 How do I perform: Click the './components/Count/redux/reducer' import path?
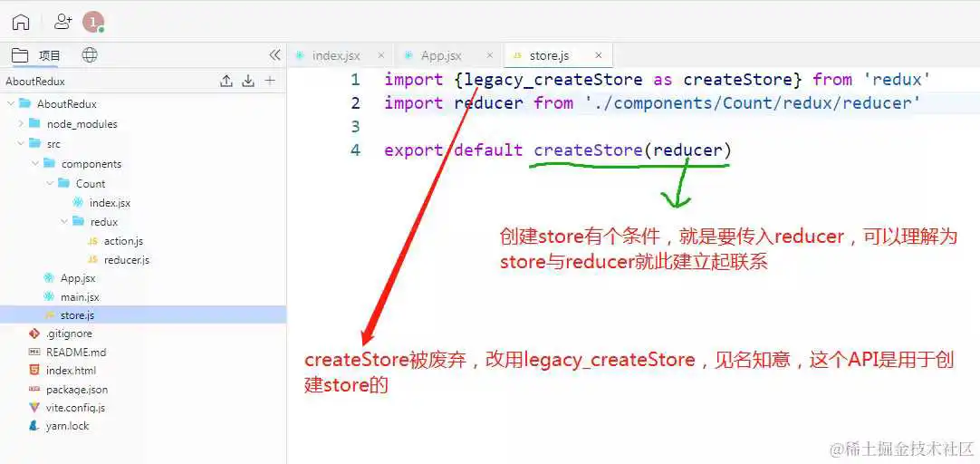754,103
